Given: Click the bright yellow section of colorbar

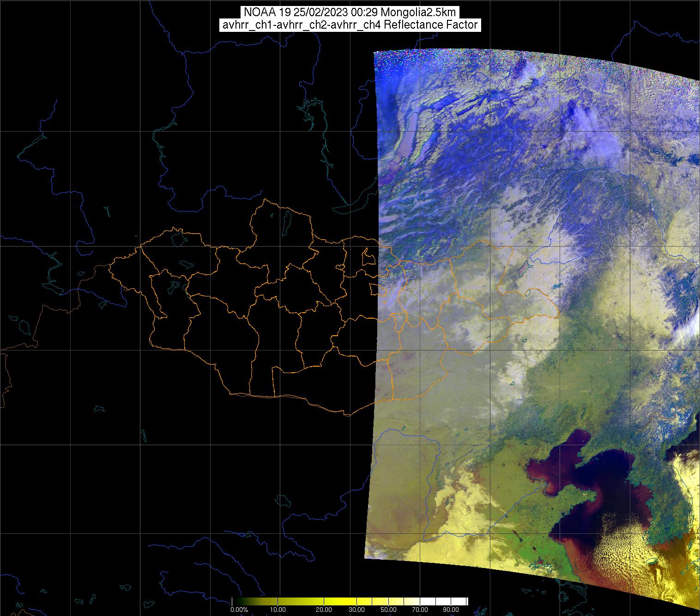Looking at the screenshot, I should tap(342, 601).
